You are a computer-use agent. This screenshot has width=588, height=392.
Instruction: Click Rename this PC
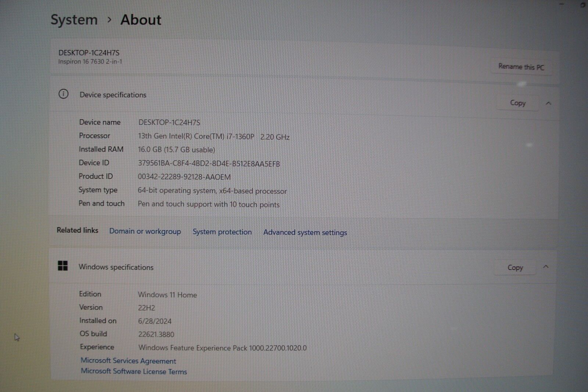[521, 67]
